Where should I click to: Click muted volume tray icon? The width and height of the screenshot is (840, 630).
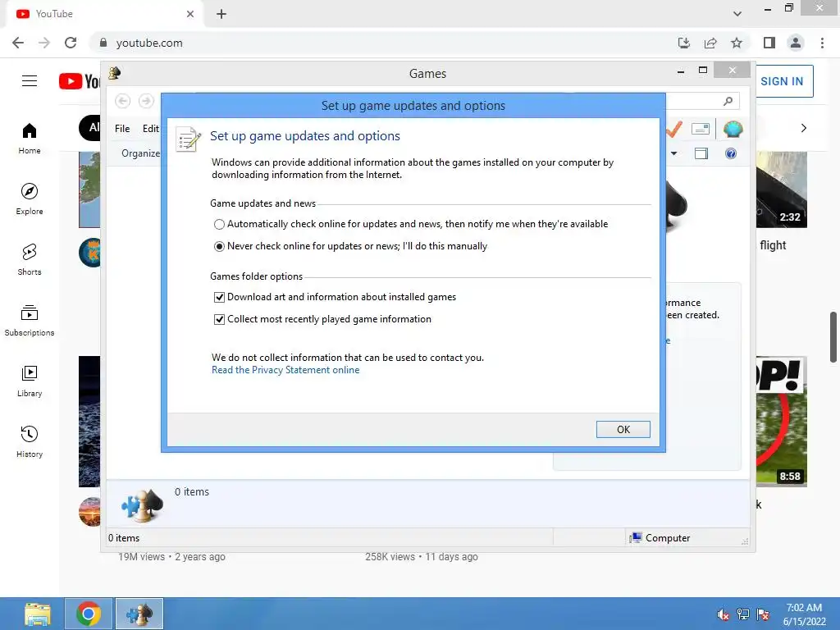724,614
